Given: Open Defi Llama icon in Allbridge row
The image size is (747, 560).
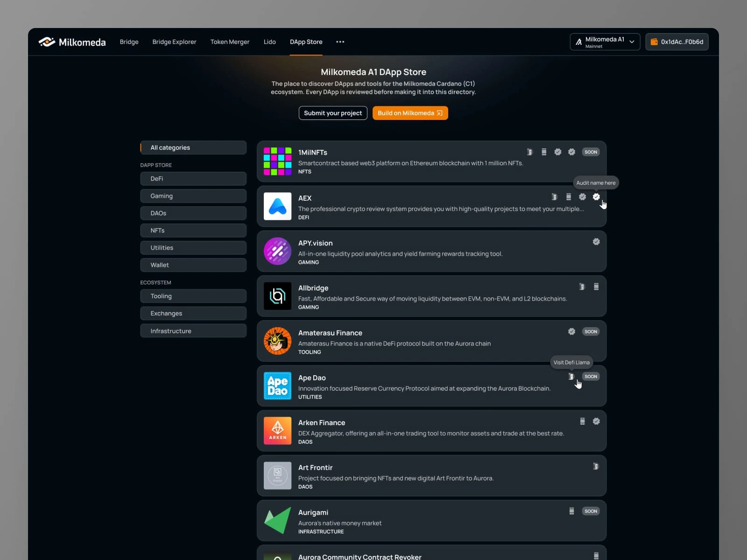Looking at the screenshot, I should click(582, 287).
